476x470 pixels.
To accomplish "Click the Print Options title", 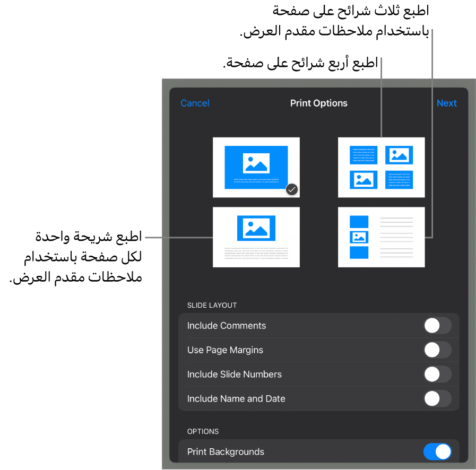I will point(318,103).
